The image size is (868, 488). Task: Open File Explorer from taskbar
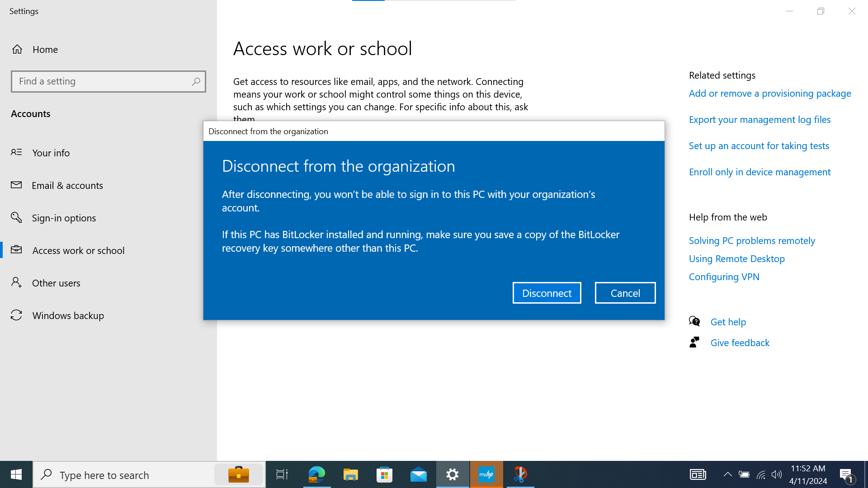(350, 474)
